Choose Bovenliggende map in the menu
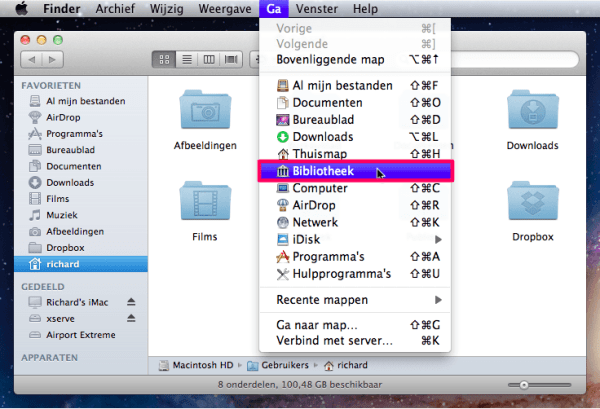Viewport: 600px width, 409px height. click(355, 60)
